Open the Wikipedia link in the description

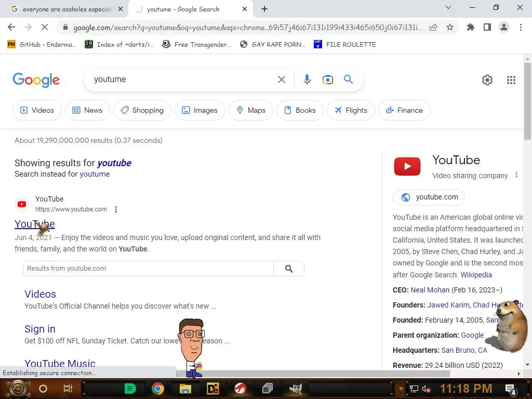click(476, 275)
